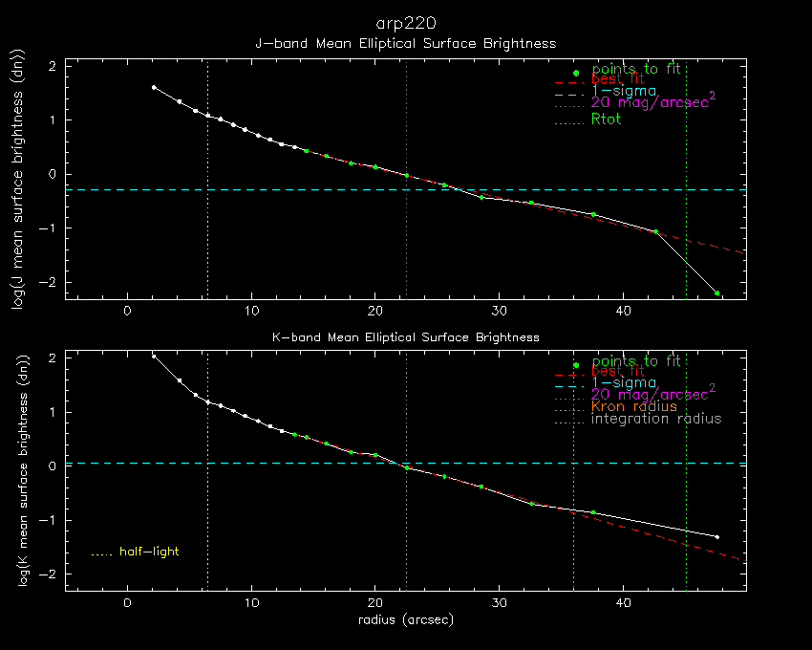Viewport: 812px width, 650px height.
Task: Click the green marker beside J-band 'points to fit'
Action: (x=575, y=74)
